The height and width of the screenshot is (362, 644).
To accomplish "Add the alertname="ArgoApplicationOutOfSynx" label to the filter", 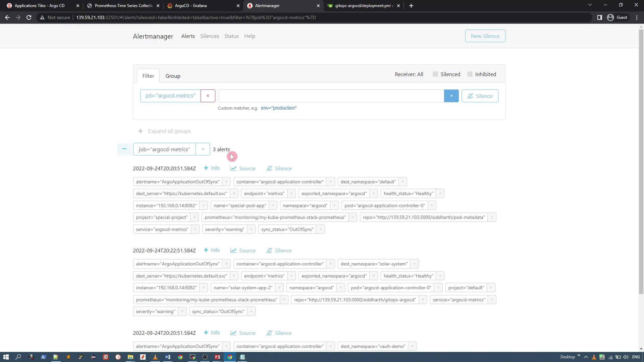I will [226, 182].
